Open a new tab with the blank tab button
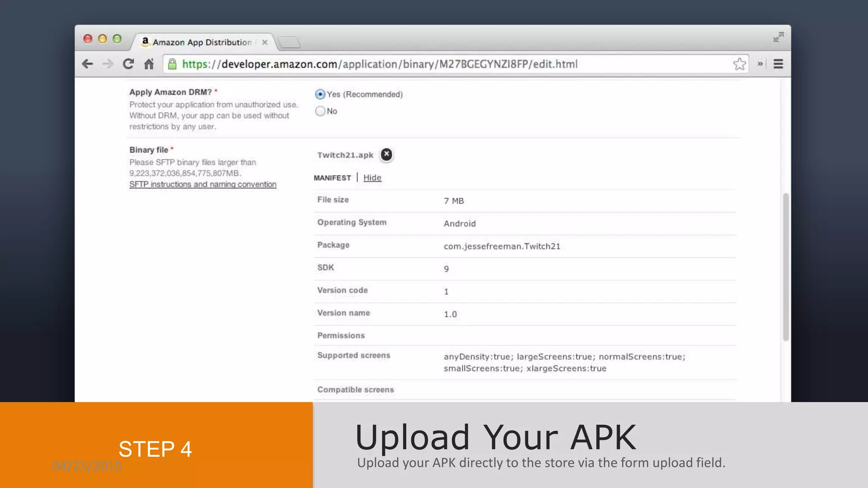868x488 pixels. (289, 42)
